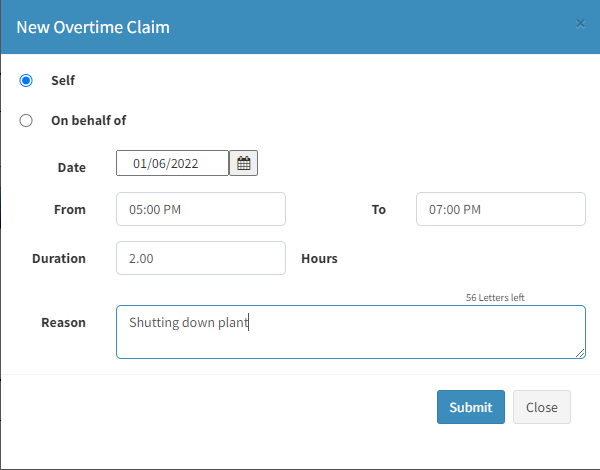Click the Duration field showing 2.00
Viewport: 600px width, 470px height.
201,258
